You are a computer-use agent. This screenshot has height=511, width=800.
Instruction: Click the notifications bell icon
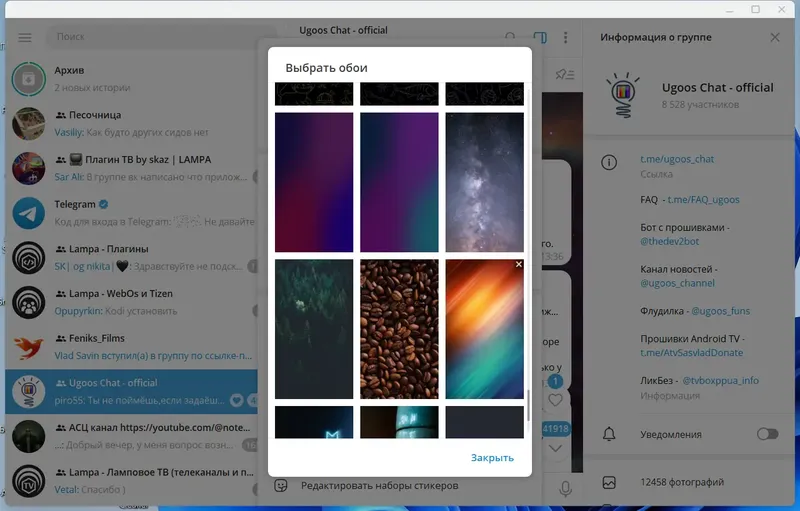[x=609, y=434]
